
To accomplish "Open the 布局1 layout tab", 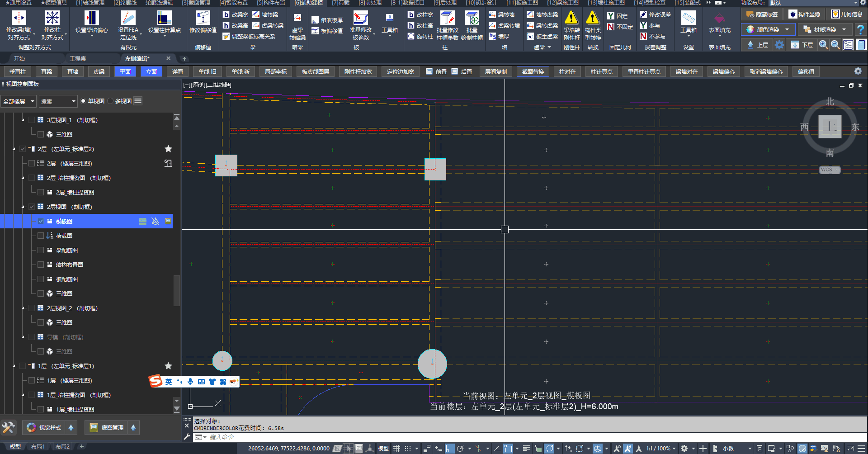I will pos(38,447).
